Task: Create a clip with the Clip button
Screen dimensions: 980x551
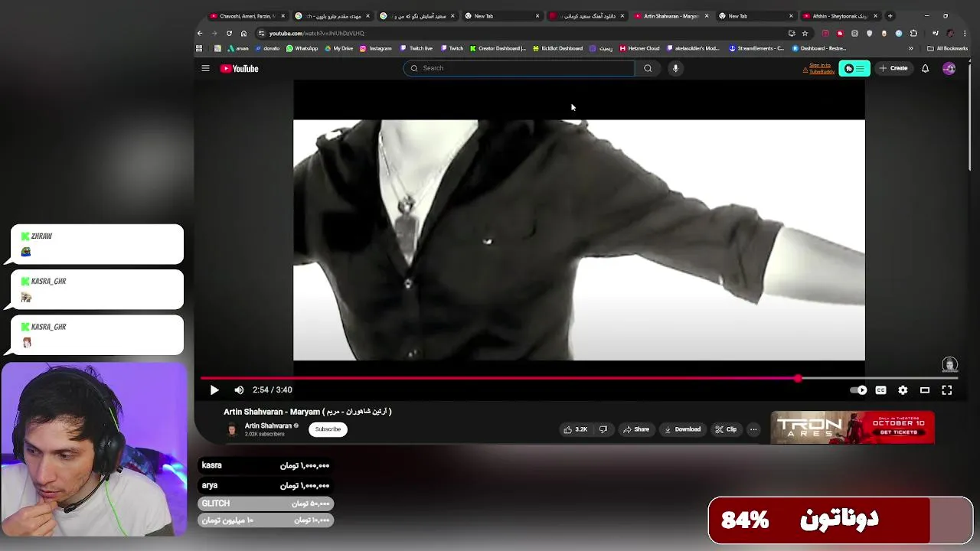Action: 726,429
